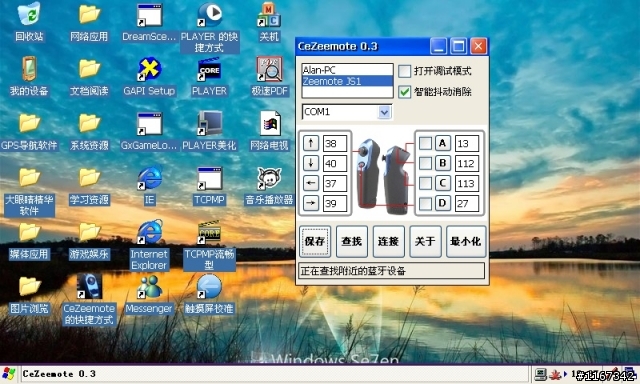This screenshot has width=640, height=384.
Task: Click the key code field showing 112
Action: coord(467,163)
